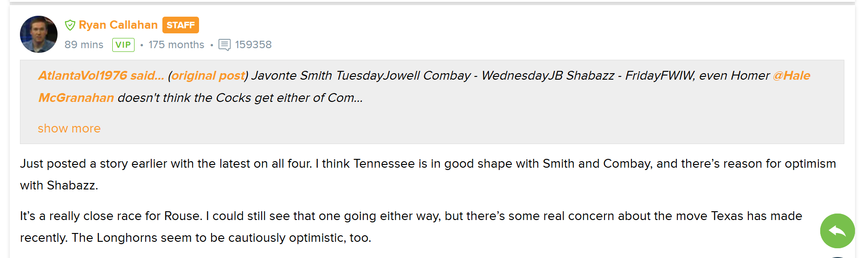868x258 pixels.
Task: Click the verified shield icon beside Ryan Callahan
Action: [70, 25]
